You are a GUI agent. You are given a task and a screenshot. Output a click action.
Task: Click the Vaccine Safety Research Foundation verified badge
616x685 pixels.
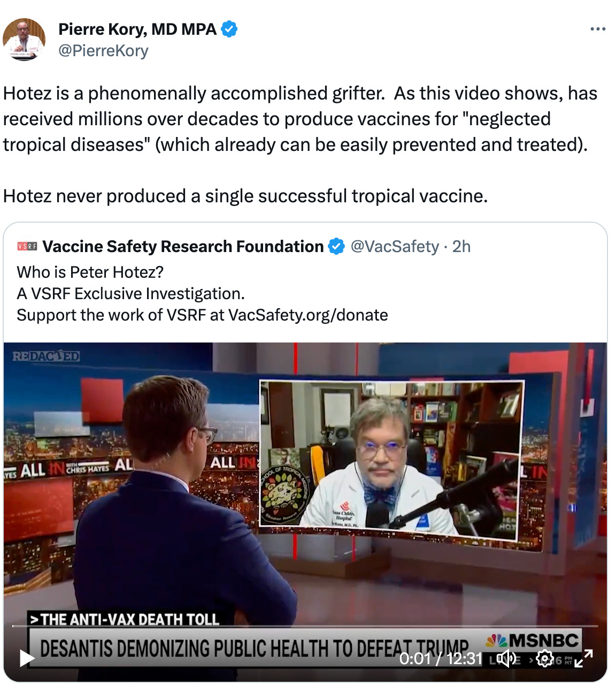(336, 246)
